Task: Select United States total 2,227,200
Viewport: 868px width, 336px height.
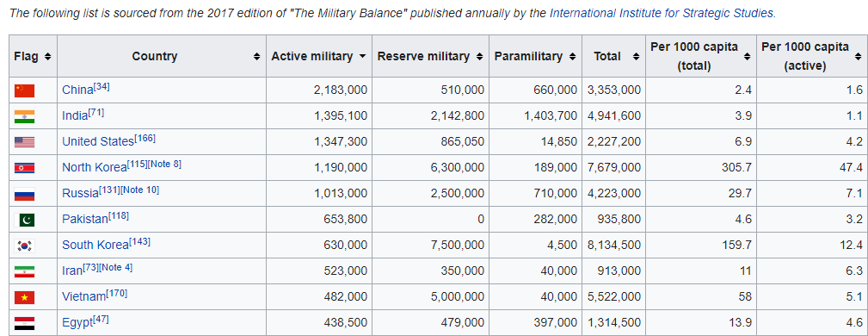Action: pos(614,142)
